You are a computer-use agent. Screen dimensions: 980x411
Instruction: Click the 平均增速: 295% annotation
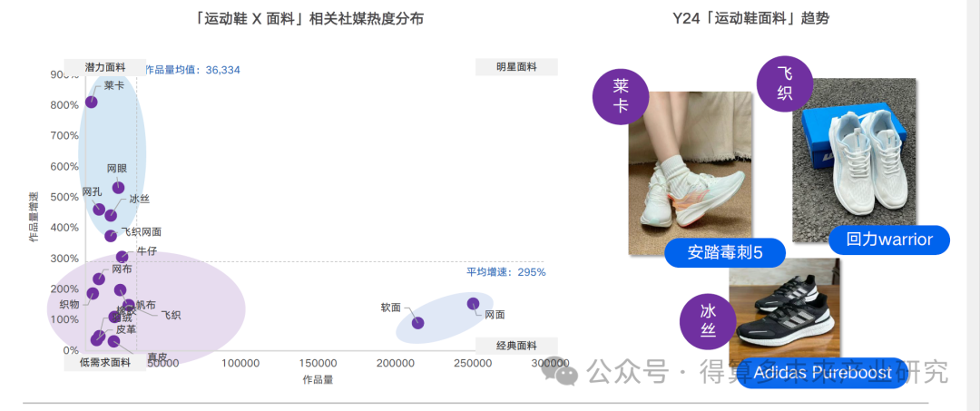[x=505, y=272]
